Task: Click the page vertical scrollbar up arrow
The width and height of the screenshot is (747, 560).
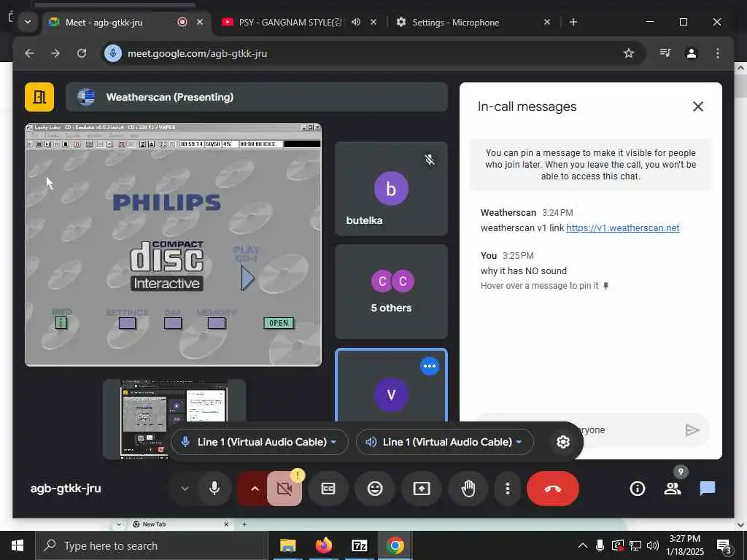Action: [740, 68]
